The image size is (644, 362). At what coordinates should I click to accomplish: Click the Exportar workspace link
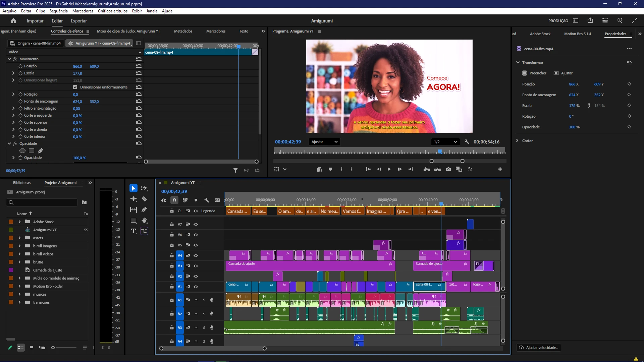78,21
